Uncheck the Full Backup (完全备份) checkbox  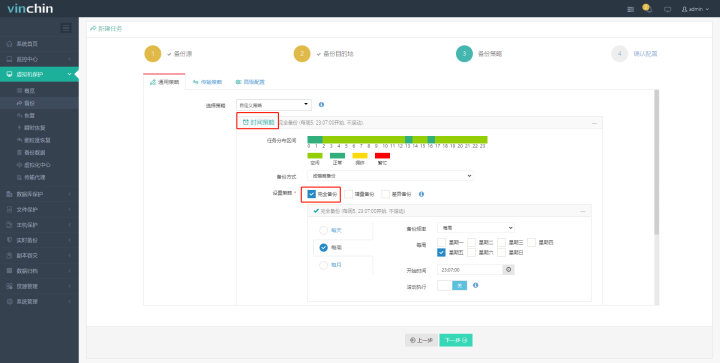(x=311, y=194)
